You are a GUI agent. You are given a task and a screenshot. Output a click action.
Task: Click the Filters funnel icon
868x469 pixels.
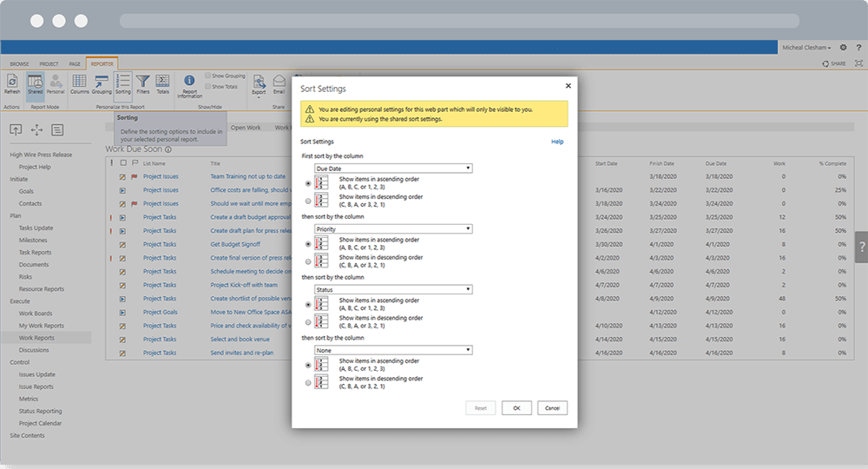[143, 83]
